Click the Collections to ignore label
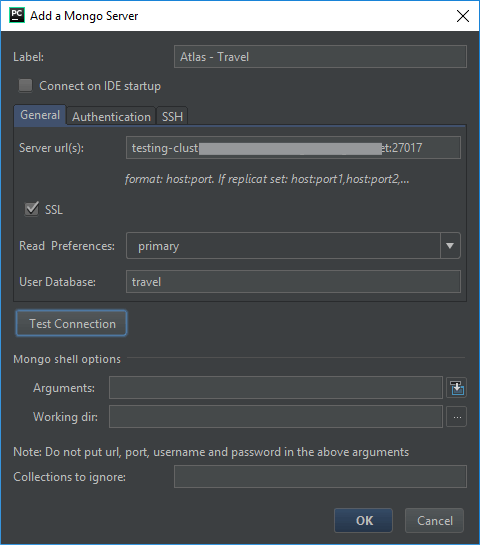 70,477
